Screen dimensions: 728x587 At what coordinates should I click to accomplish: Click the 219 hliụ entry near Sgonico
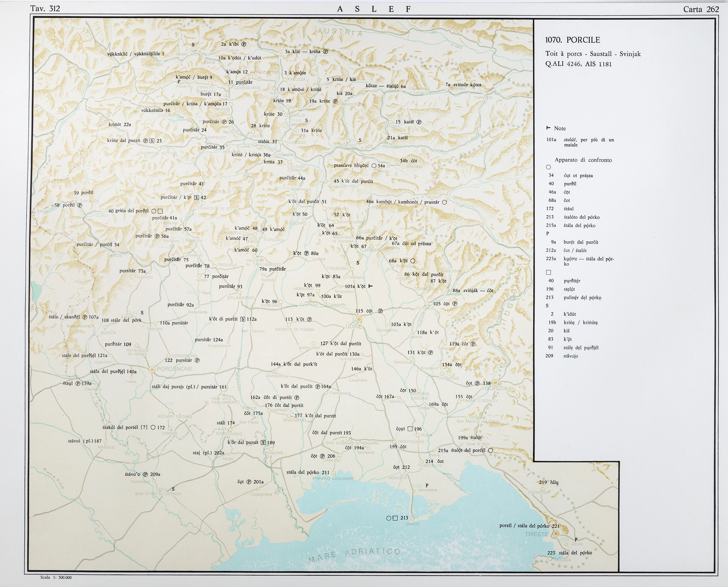(549, 482)
